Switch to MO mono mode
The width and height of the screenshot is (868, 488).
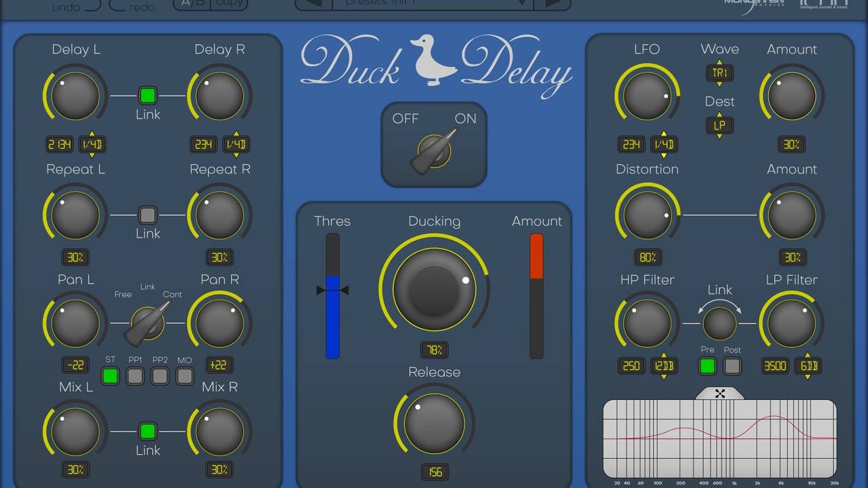(x=184, y=375)
